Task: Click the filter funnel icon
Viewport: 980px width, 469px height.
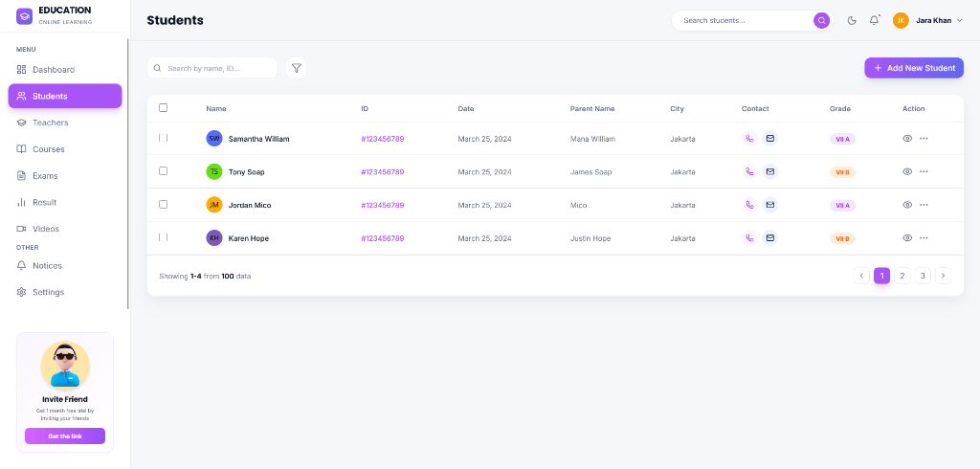Action: pos(297,68)
